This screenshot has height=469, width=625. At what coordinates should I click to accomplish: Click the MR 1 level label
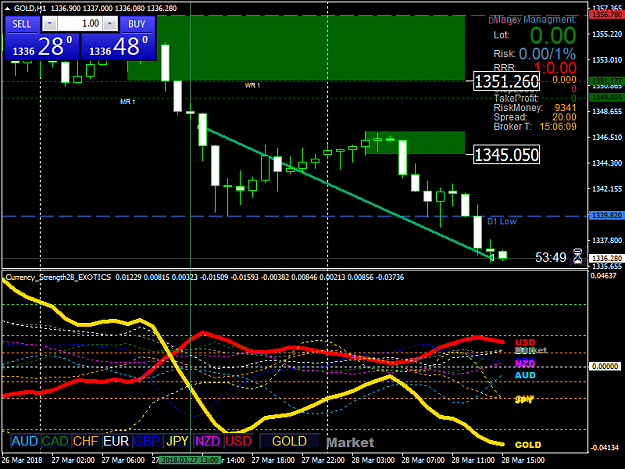pos(128,102)
